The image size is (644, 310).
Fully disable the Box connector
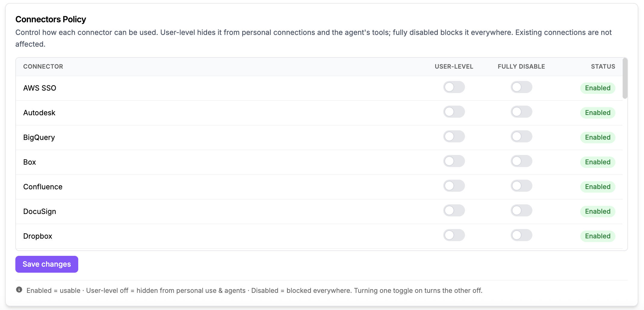pyautogui.click(x=521, y=161)
